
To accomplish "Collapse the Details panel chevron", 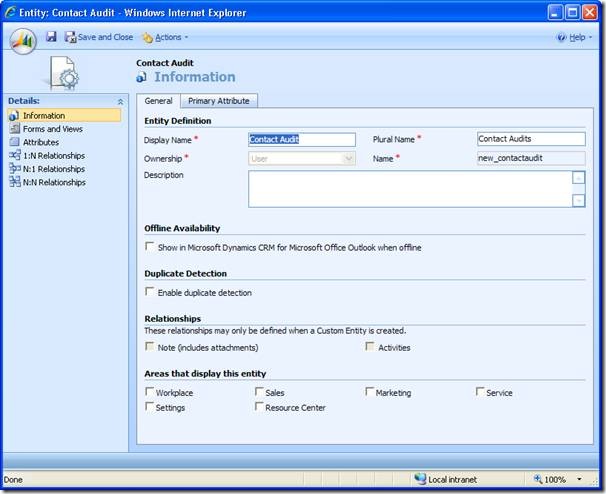I will [x=121, y=101].
